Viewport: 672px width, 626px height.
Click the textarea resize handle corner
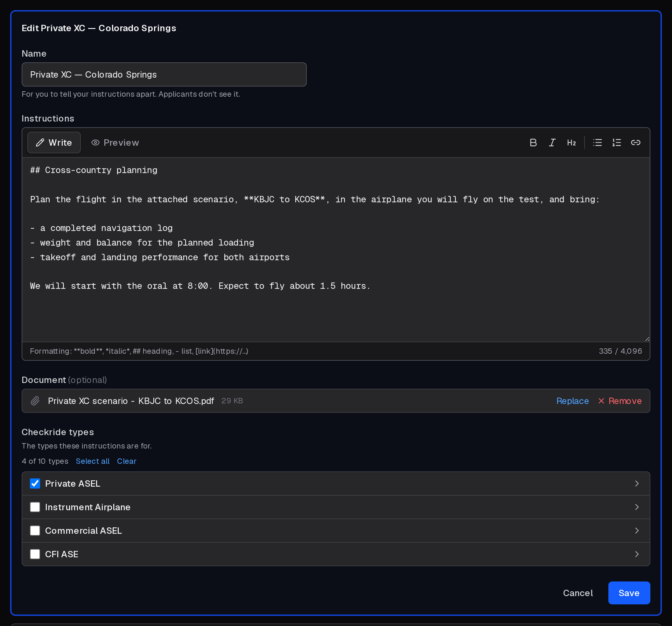[x=647, y=339]
